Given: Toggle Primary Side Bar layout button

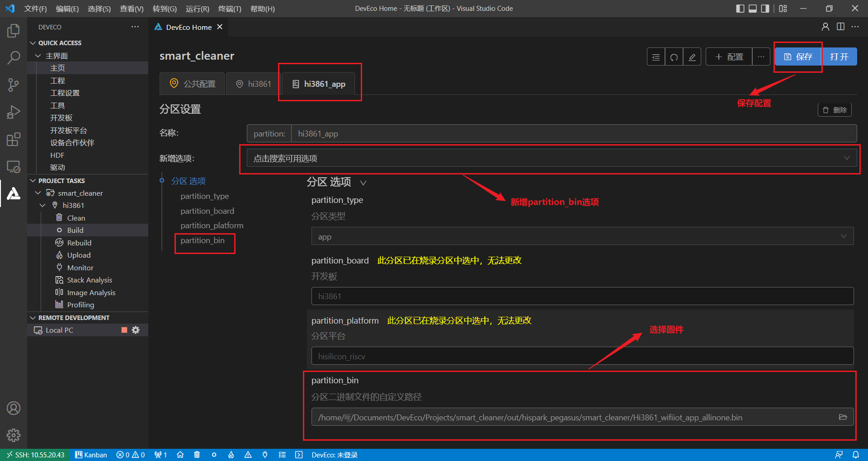Looking at the screenshot, I should [x=740, y=9].
